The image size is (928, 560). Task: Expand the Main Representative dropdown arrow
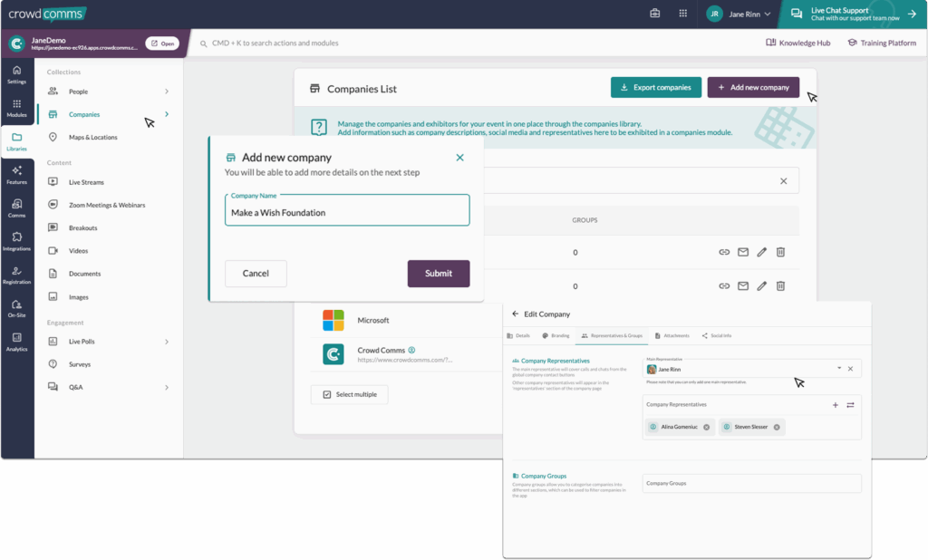[839, 369]
